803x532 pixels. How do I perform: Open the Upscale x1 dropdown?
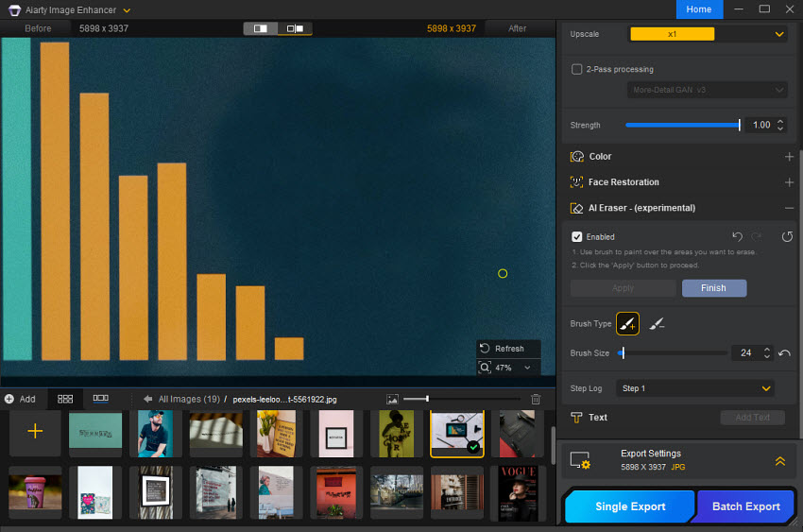pyautogui.click(x=708, y=34)
